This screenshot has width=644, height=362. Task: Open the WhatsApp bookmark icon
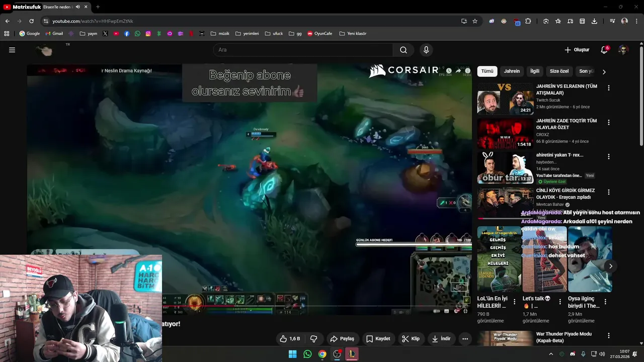coord(137,34)
